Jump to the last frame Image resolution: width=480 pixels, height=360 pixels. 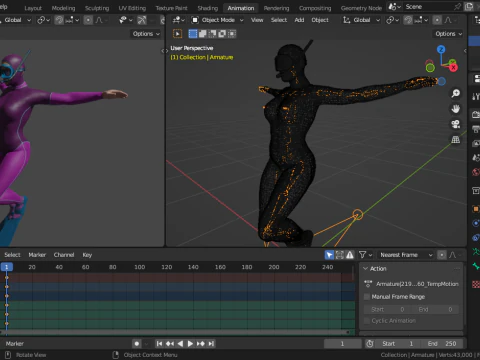click(x=211, y=344)
